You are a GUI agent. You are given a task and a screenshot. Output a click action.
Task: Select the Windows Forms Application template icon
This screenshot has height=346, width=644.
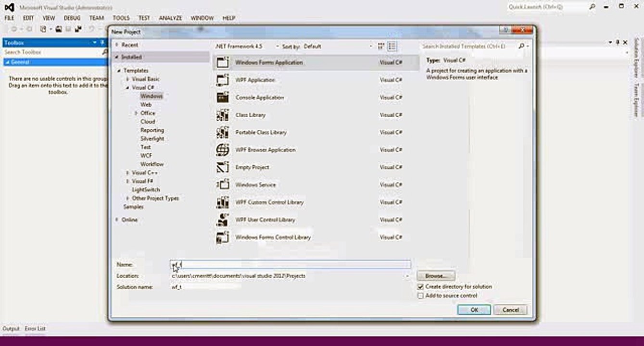pyautogui.click(x=223, y=62)
